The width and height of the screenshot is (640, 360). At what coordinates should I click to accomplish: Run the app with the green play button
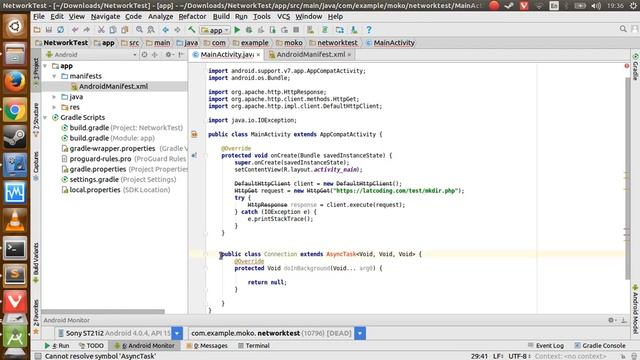click(x=237, y=30)
